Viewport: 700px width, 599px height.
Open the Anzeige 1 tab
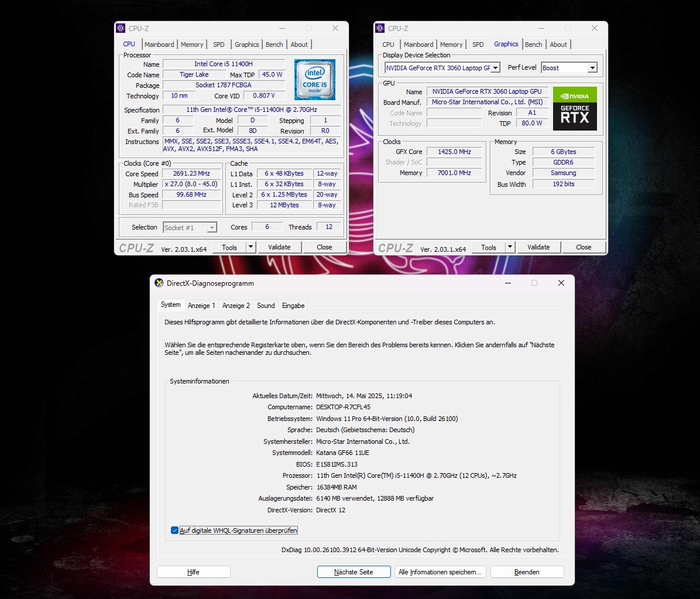point(201,306)
